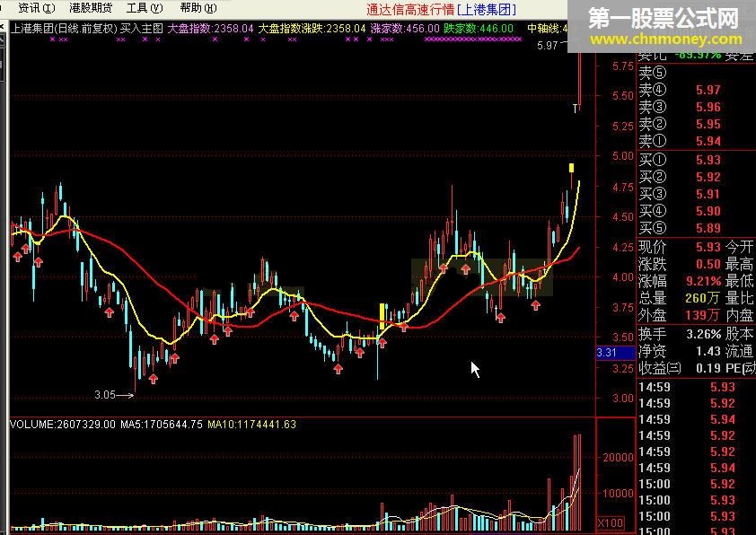Click the 上港集团(日线.前复权) chart title
The image size is (756, 535).
pyautogui.click(x=64, y=29)
